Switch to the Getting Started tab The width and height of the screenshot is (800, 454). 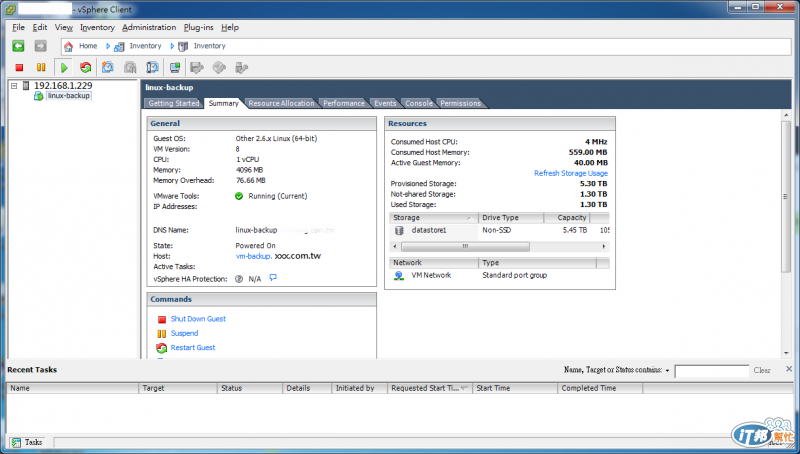(x=173, y=103)
